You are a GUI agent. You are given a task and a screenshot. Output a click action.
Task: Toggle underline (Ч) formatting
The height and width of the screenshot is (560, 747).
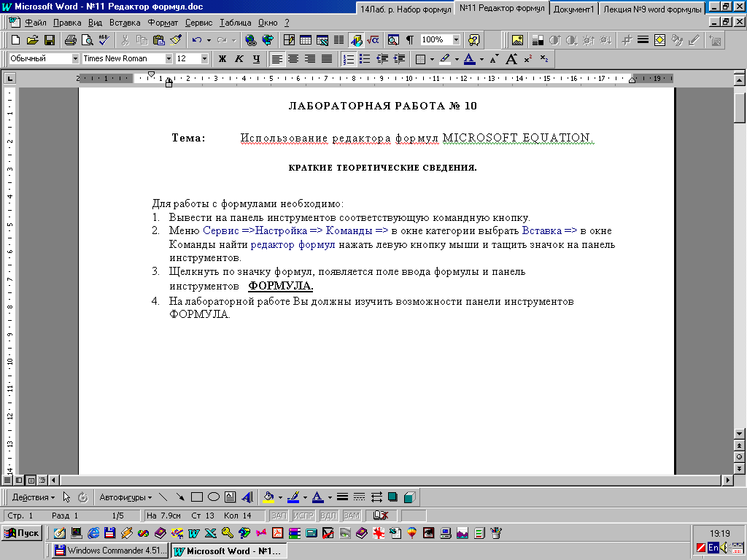[x=256, y=59]
